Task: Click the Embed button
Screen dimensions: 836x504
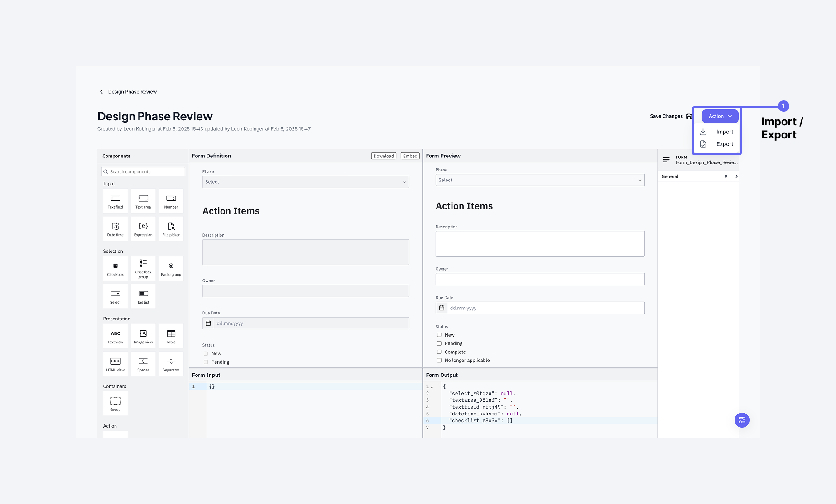Action: (x=410, y=156)
